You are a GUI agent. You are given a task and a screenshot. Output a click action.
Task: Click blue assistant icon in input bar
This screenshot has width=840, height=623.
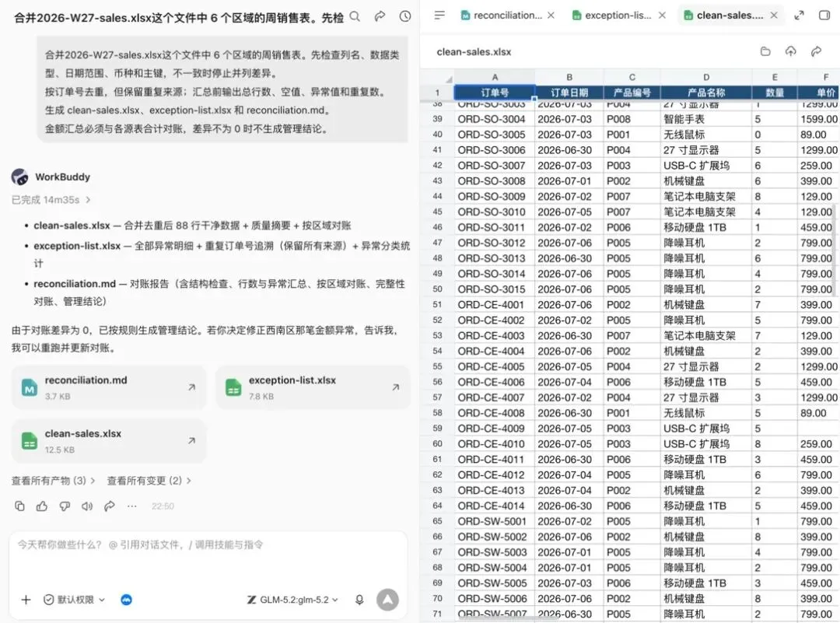(x=127, y=600)
